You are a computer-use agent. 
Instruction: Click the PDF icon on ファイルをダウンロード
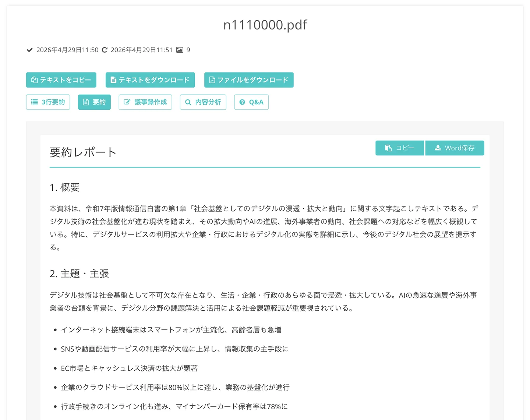click(212, 80)
